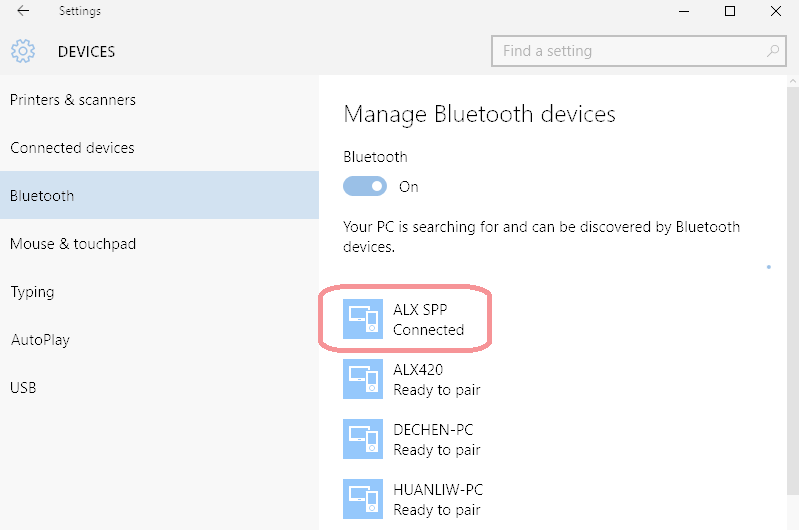This screenshot has width=799, height=530.
Task: Click the Connected status under ALX SPP
Action: tap(429, 330)
